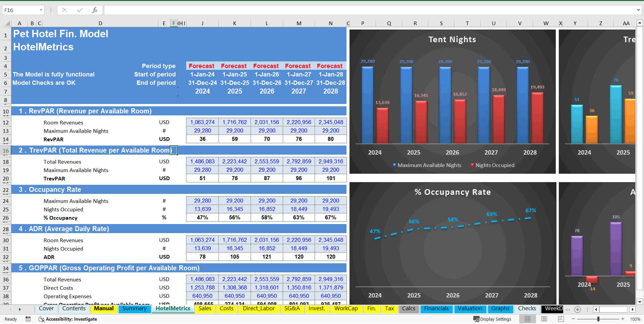Image resolution: width=644 pixels, height=324 pixels.
Task: Open the Manual sheet tab
Action: [104, 309]
